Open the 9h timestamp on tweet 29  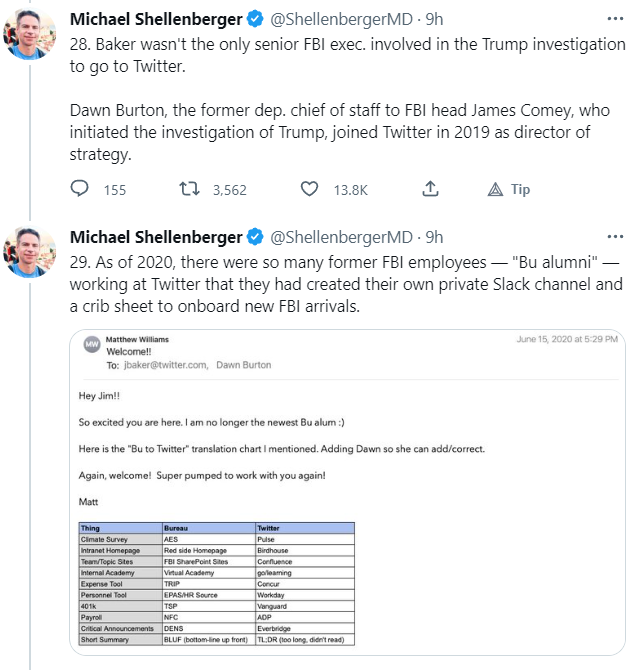(435, 237)
